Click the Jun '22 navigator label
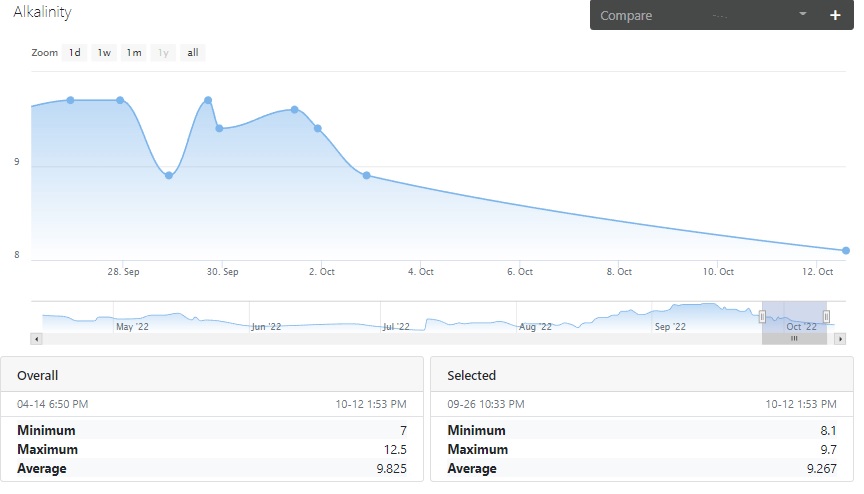The height and width of the screenshot is (494, 864). [x=266, y=327]
